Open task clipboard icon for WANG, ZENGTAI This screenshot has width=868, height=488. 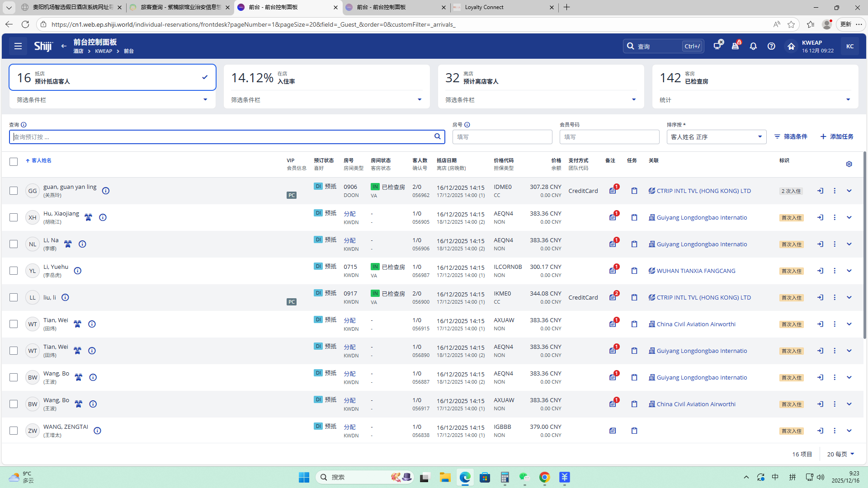click(634, 431)
